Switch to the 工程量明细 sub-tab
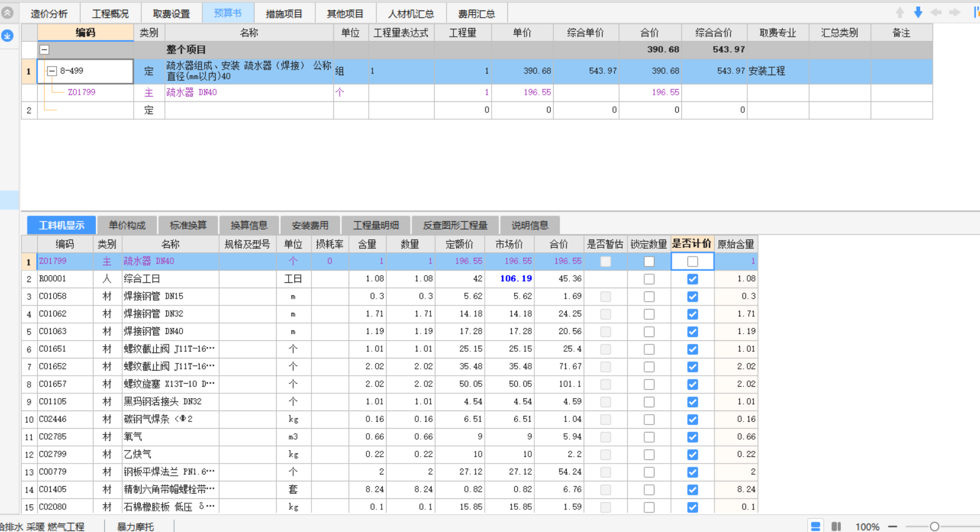Image resolution: width=980 pixels, height=532 pixels. [376, 225]
